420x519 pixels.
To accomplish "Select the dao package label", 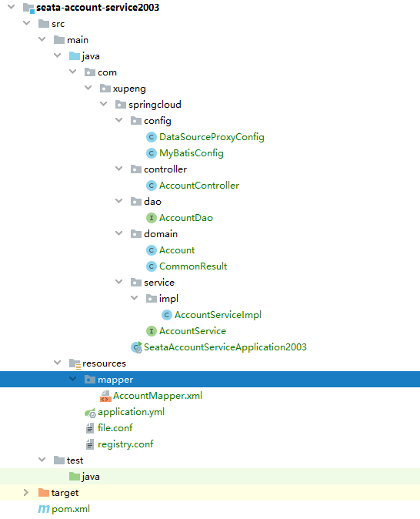I will pyautogui.click(x=152, y=202).
